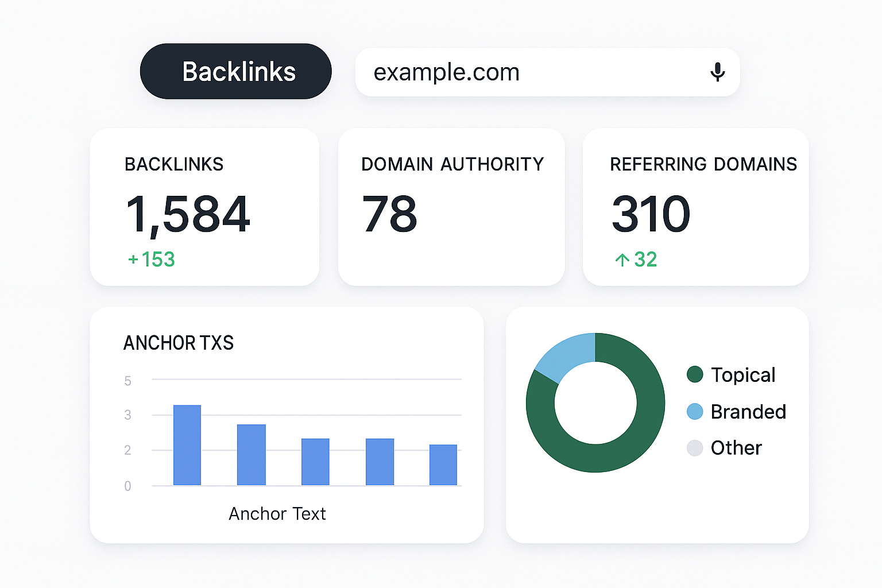
Task: Click the Branded blue legend dot
Action: [695, 411]
